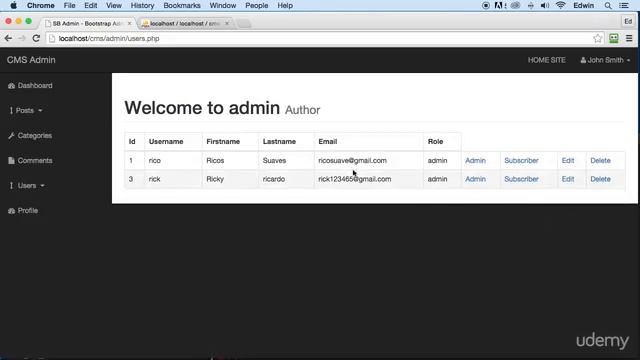Click the Subscriber link for rick
Screen dimensions: 640x360
click(x=521, y=179)
